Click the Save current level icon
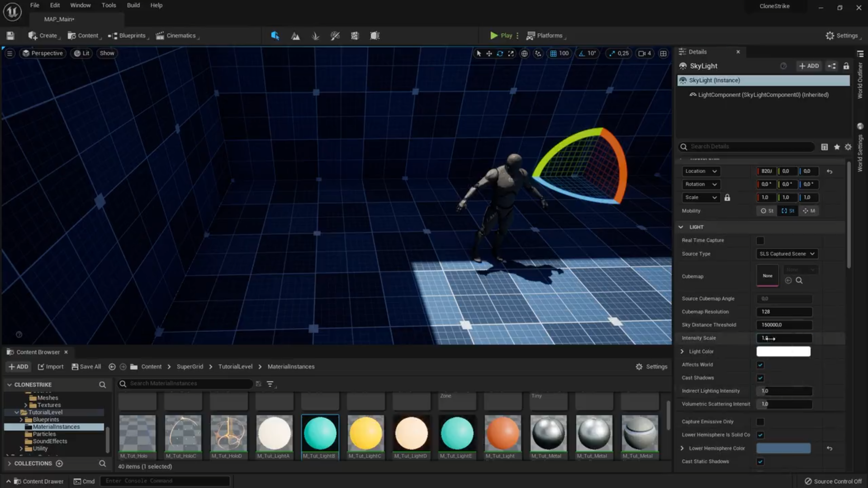Image resolution: width=868 pixels, height=488 pixels. (x=10, y=36)
